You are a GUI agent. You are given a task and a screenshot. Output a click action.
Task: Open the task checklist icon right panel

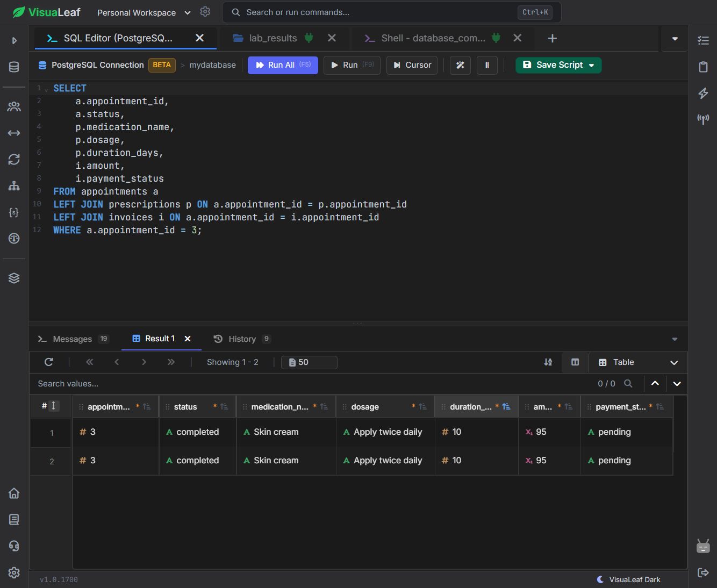(703, 40)
